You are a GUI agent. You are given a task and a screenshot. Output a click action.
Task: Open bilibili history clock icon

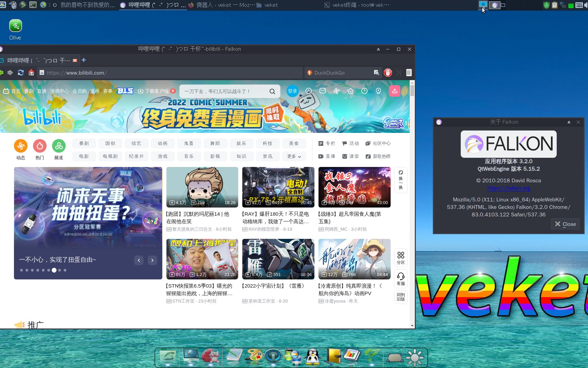click(x=364, y=91)
